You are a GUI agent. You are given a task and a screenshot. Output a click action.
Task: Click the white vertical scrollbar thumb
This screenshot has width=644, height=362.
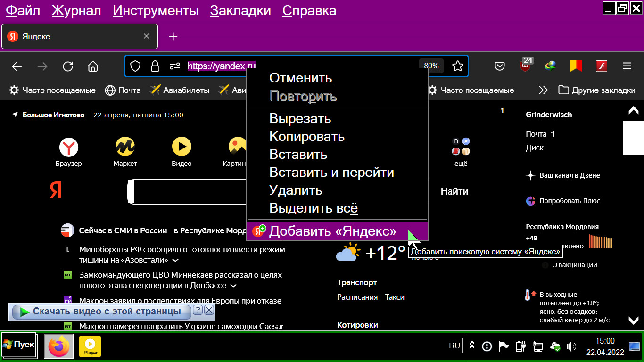pos(633,138)
